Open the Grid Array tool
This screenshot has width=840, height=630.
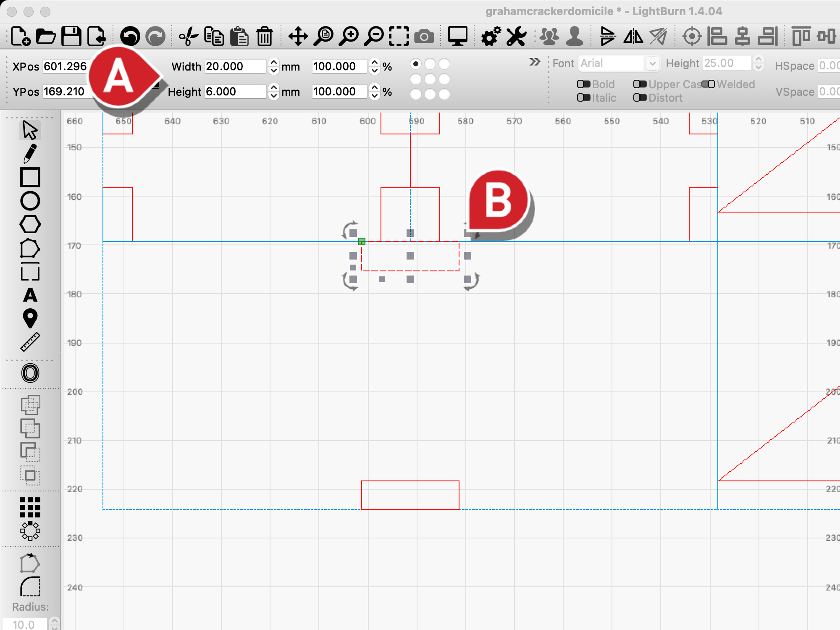(x=30, y=507)
